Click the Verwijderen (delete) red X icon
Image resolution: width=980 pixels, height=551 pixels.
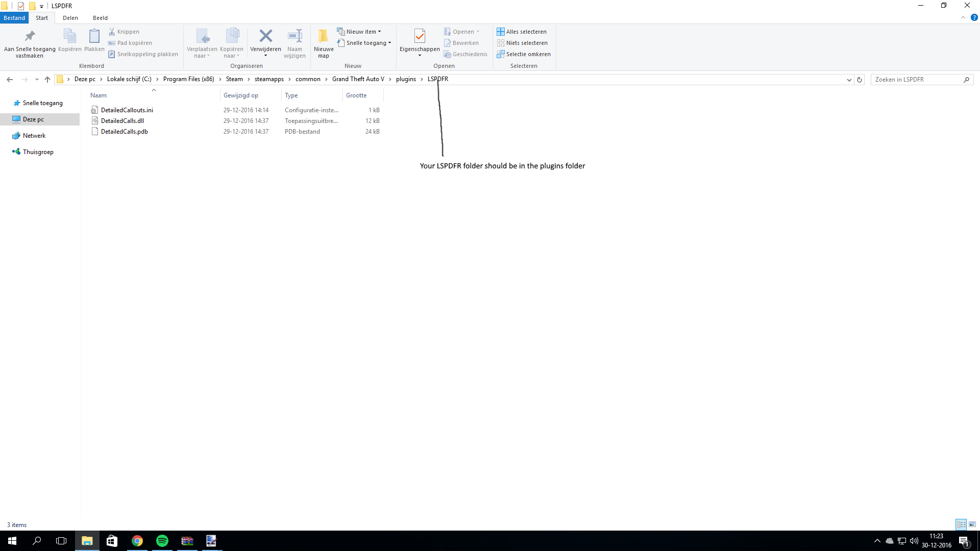265,36
